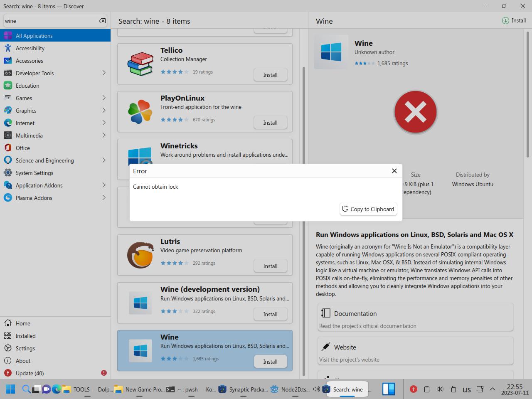Open Wine Documentation link
This screenshot has width=532, height=399.
(x=416, y=317)
